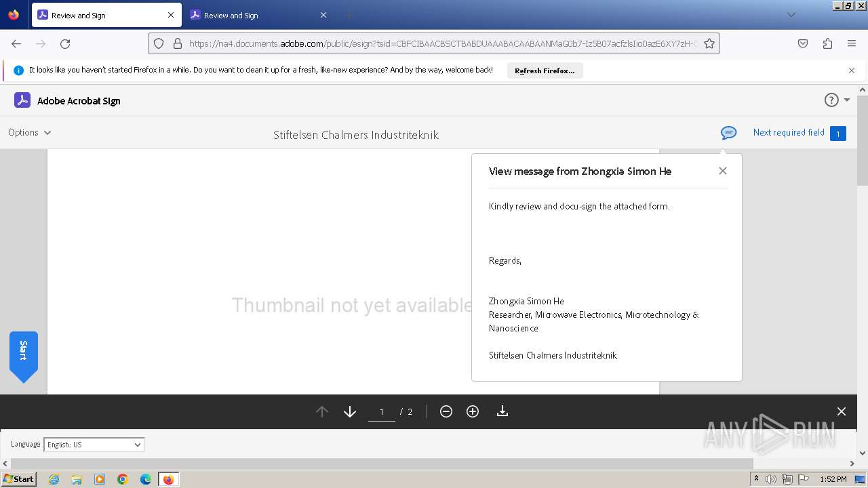Image resolution: width=868 pixels, height=488 pixels.
Task: Zoom out with the minus icon
Action: click(x=446, y=411)
